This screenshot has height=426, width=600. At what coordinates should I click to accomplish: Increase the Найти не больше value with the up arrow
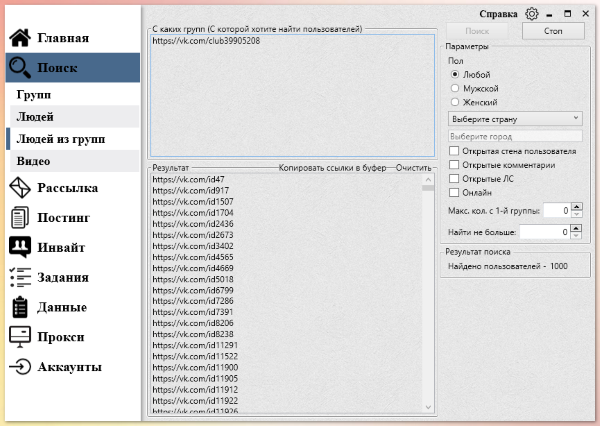coord(576,228)
